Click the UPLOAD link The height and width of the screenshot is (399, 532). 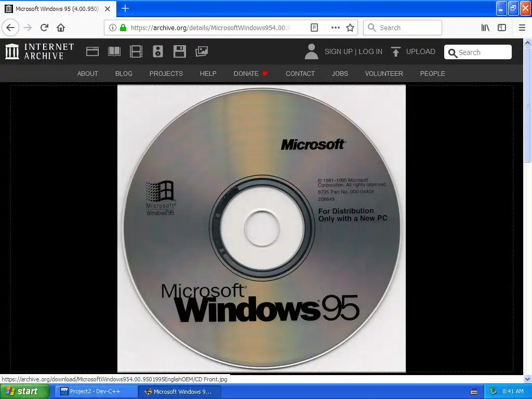(x=421, y=51)
